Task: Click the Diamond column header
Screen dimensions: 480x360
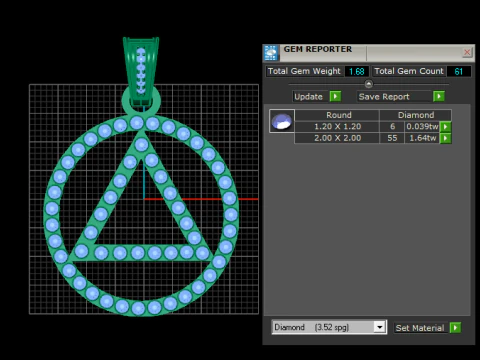Action: click(x=416, y=115)
